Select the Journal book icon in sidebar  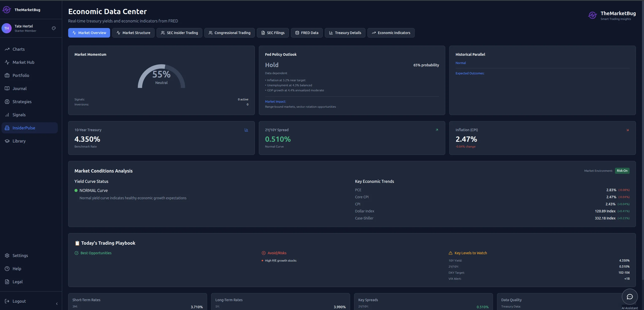[x=7, y=89]
